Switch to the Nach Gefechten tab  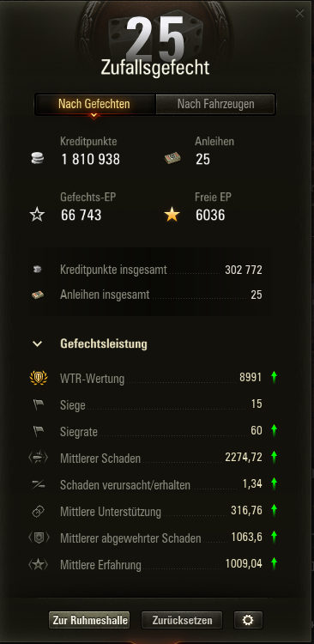pyautogui.click(x=94, y=104)
